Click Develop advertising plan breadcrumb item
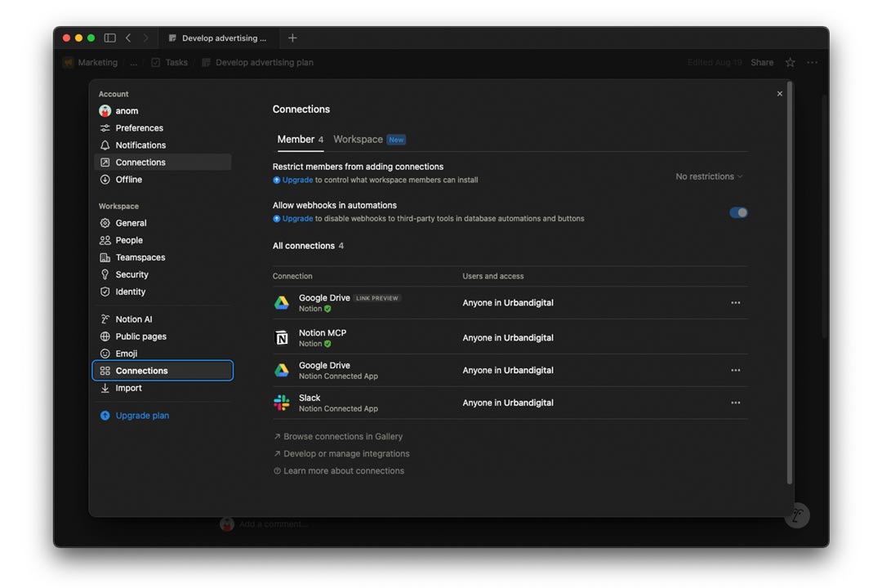 point(257,62)
